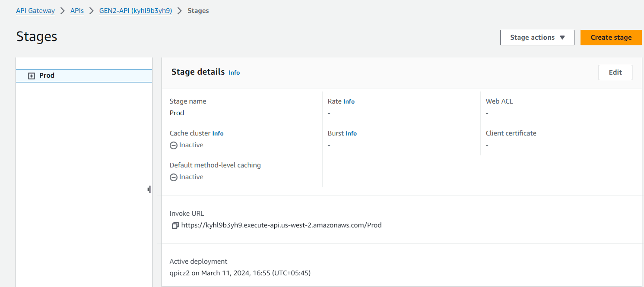The image size is (644, 287).
Task: Open Info link next to Cache cluster
Action: click(x=218, y=133)
